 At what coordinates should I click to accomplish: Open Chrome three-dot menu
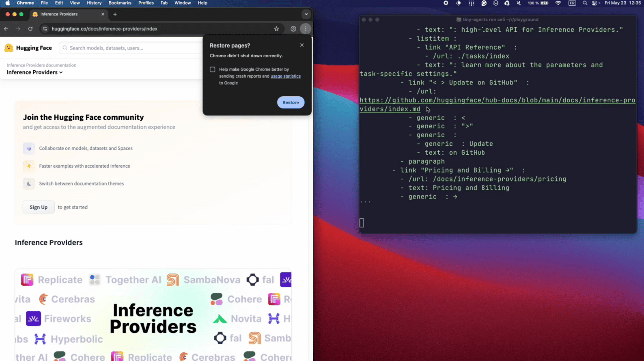click(306, 29)
